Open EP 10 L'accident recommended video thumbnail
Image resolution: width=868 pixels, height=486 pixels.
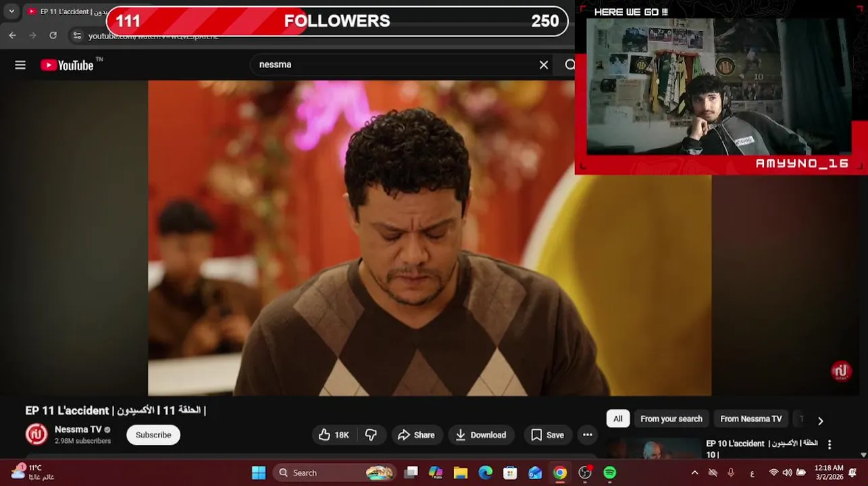(x=653, y=449)
